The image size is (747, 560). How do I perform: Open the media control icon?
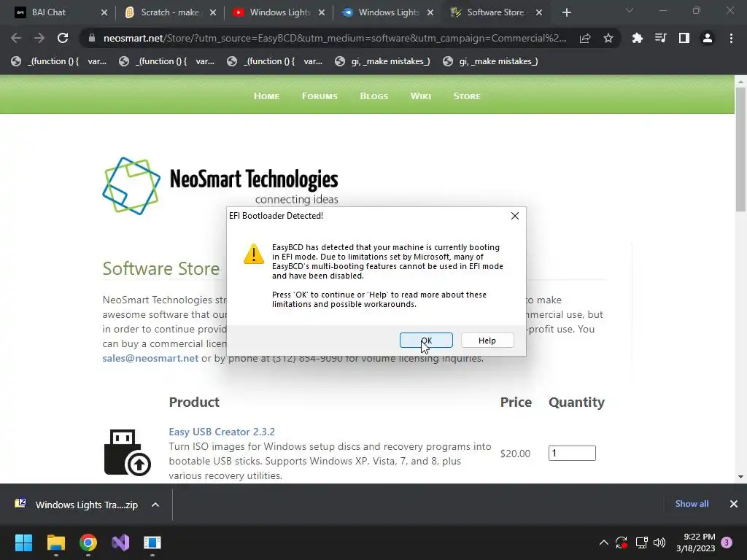point(660,38)
